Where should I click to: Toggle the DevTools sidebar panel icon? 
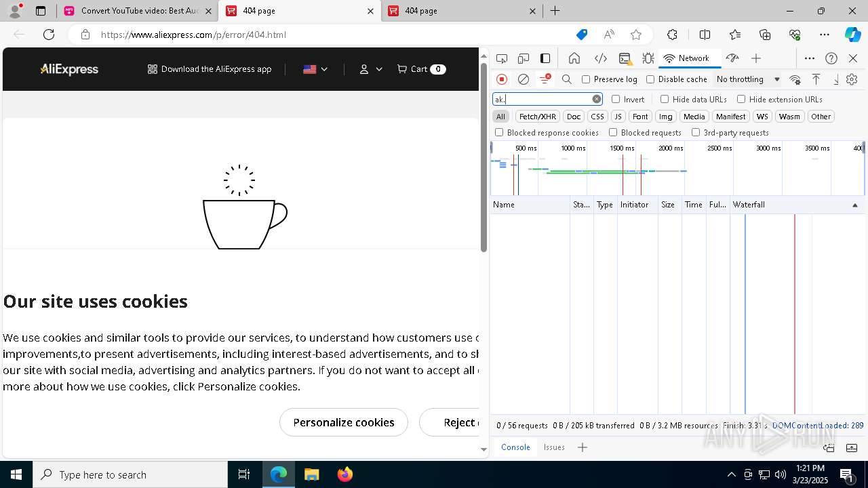pos(545,58)
